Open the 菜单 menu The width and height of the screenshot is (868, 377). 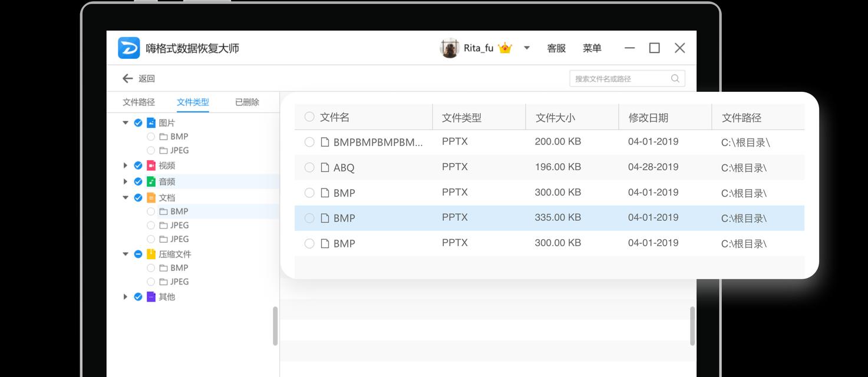coord(592,48)
